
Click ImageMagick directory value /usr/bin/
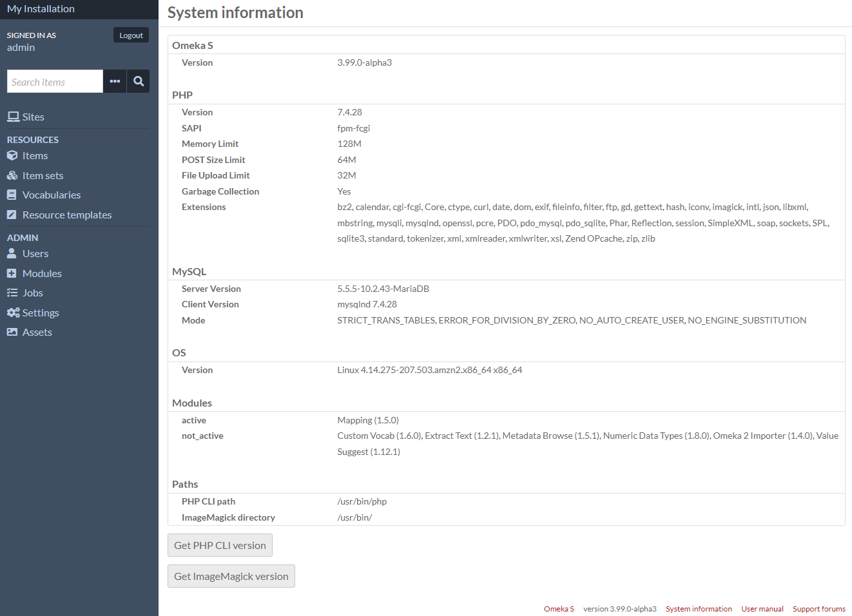pos(354,517)
